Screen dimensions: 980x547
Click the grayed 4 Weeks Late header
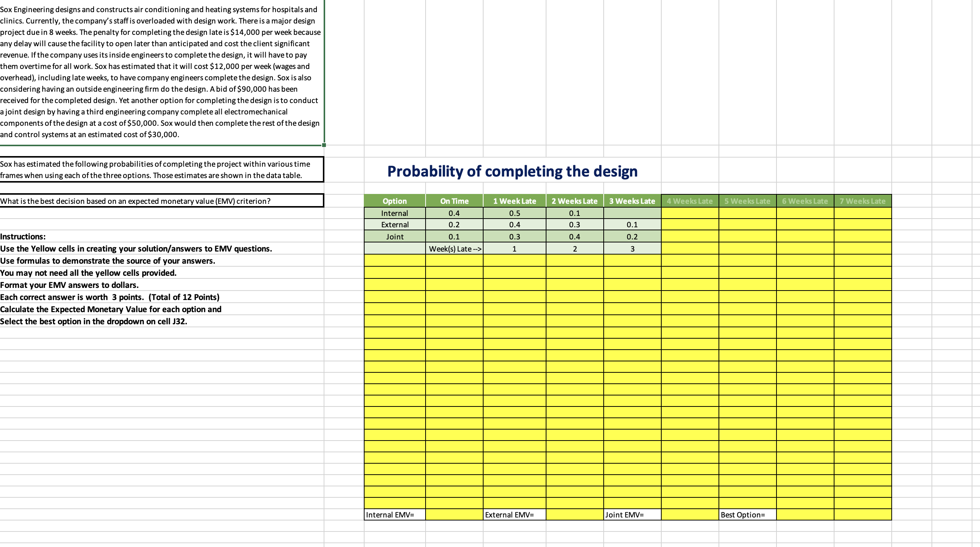tap(690, 201)
